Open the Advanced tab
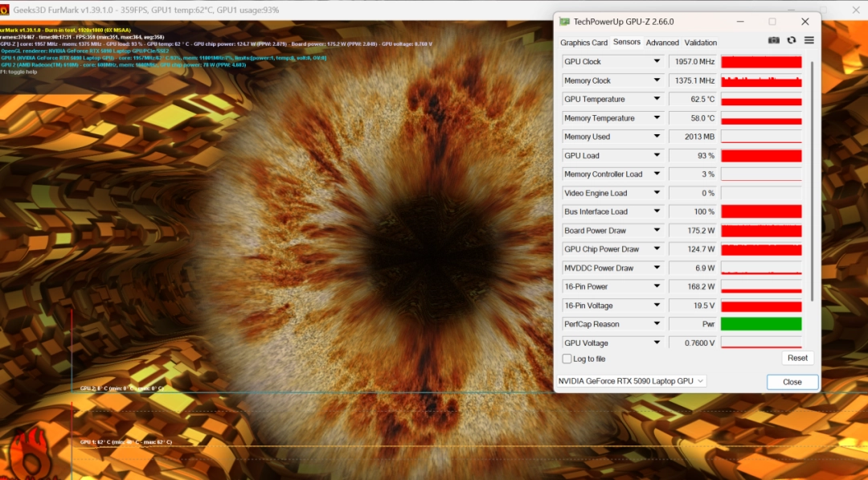 point(662,43)
